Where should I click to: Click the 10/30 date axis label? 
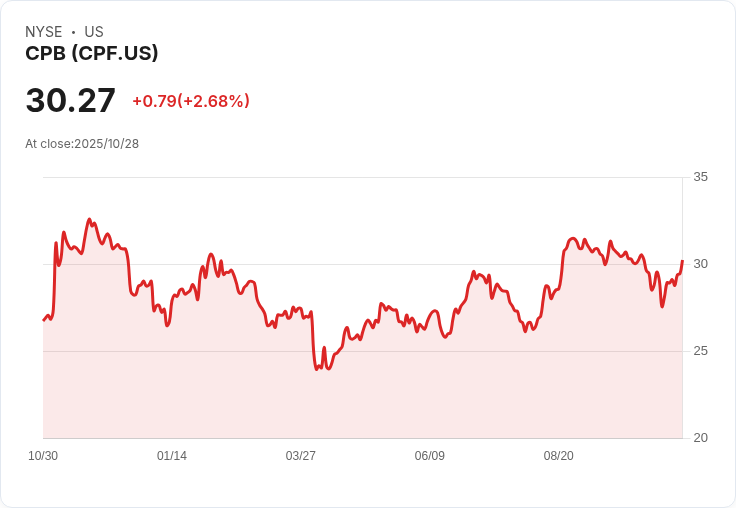43,456
